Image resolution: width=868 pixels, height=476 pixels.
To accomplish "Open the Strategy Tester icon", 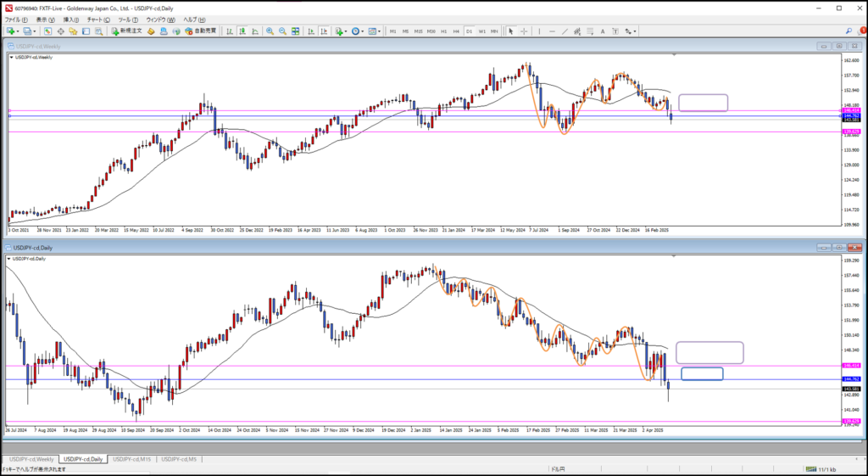I will [98, 31].
